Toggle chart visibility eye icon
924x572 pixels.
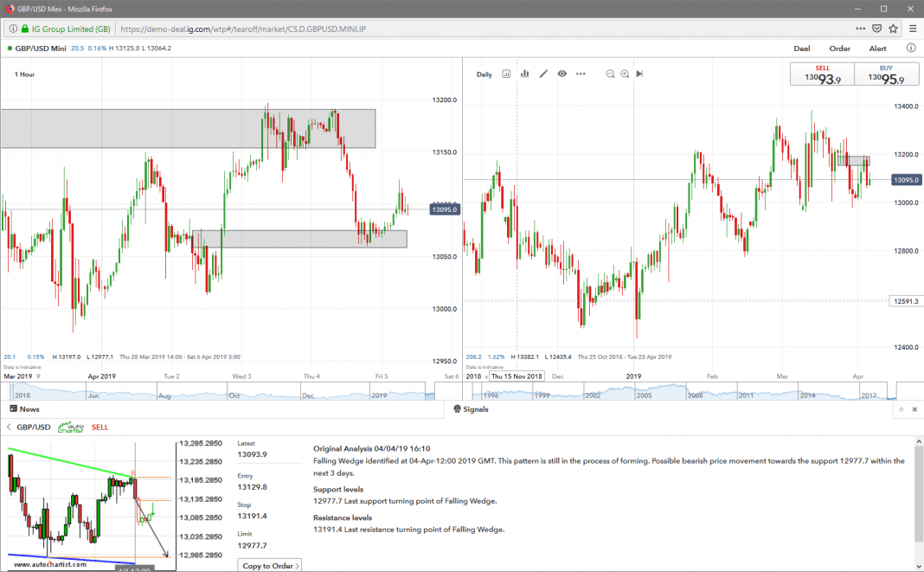tap(562, 74)
